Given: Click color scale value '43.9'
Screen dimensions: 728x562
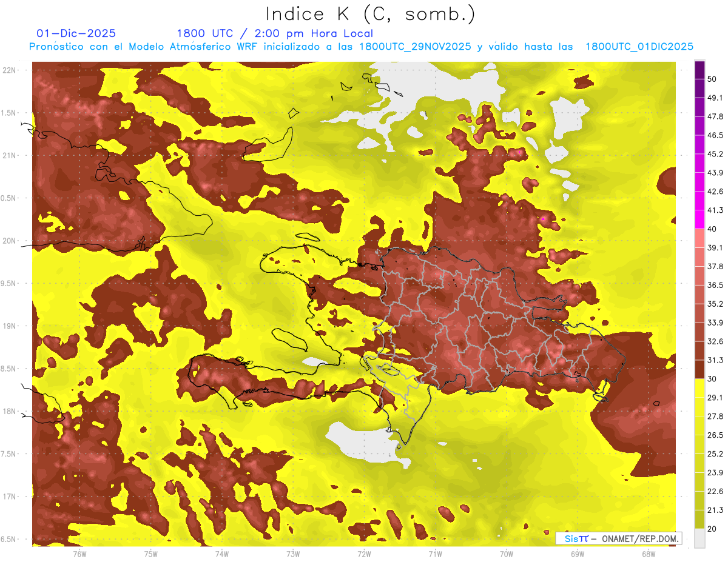Looking at the screenshot, I should click(715, 173).
